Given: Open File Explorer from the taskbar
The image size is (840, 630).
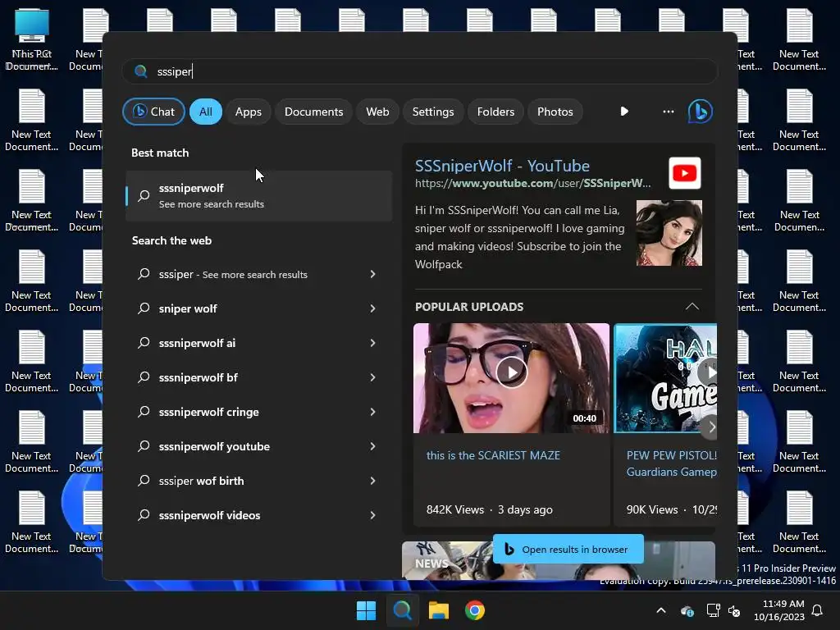Looking at the screenshot, I should 439,610.
